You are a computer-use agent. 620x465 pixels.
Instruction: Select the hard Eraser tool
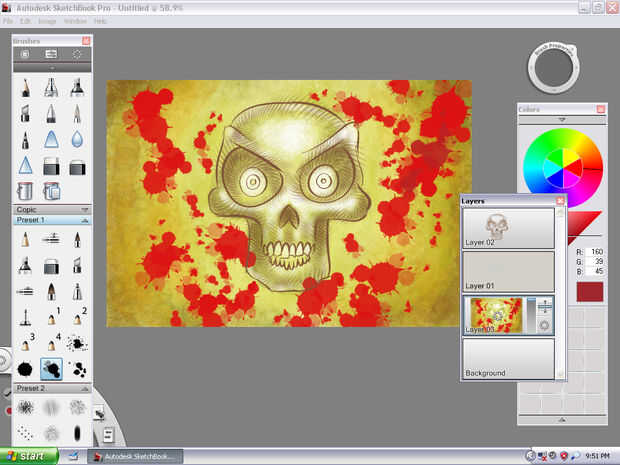pos(51,166)
